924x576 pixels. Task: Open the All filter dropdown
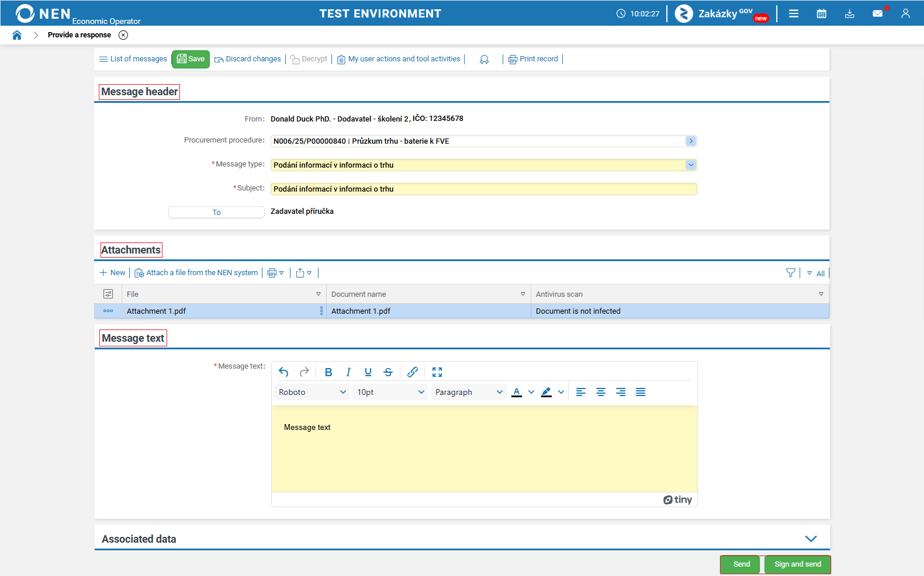(x=816, y=273)
